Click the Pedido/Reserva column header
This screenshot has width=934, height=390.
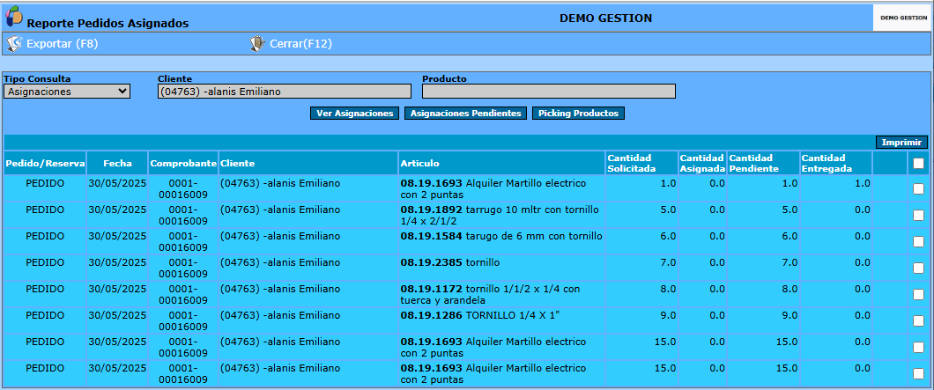[45, 163]
